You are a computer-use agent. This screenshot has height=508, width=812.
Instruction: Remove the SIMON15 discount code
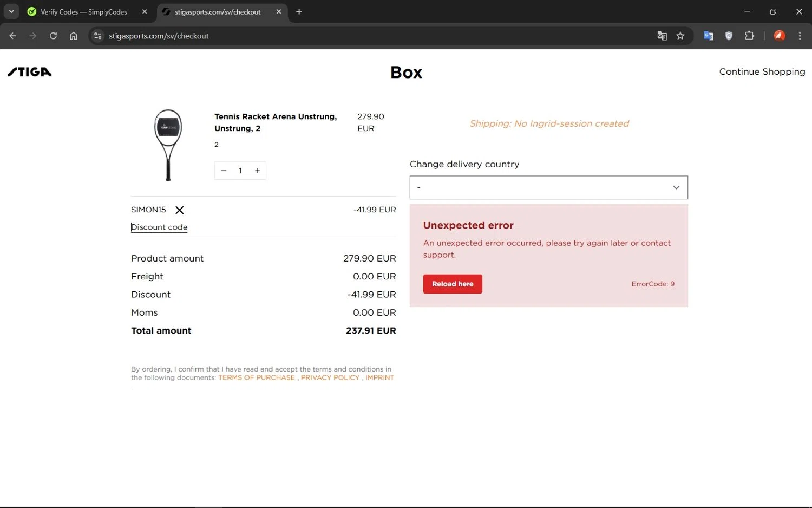180,210
